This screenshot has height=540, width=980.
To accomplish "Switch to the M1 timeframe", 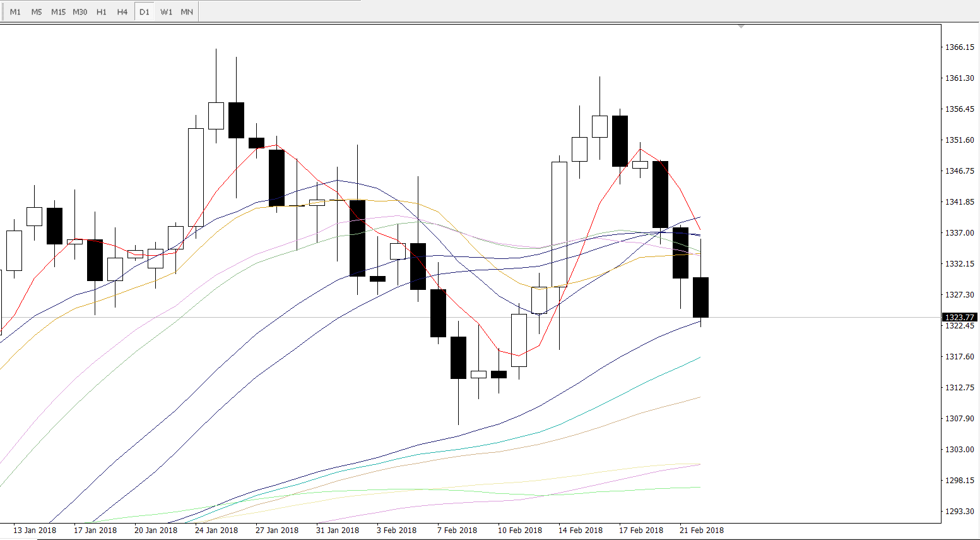I will 15,12.
